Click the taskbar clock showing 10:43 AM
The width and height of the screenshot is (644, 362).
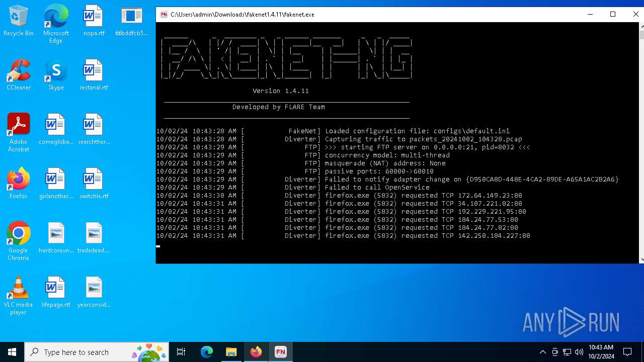pyautogui.click(x=601, y=352)
